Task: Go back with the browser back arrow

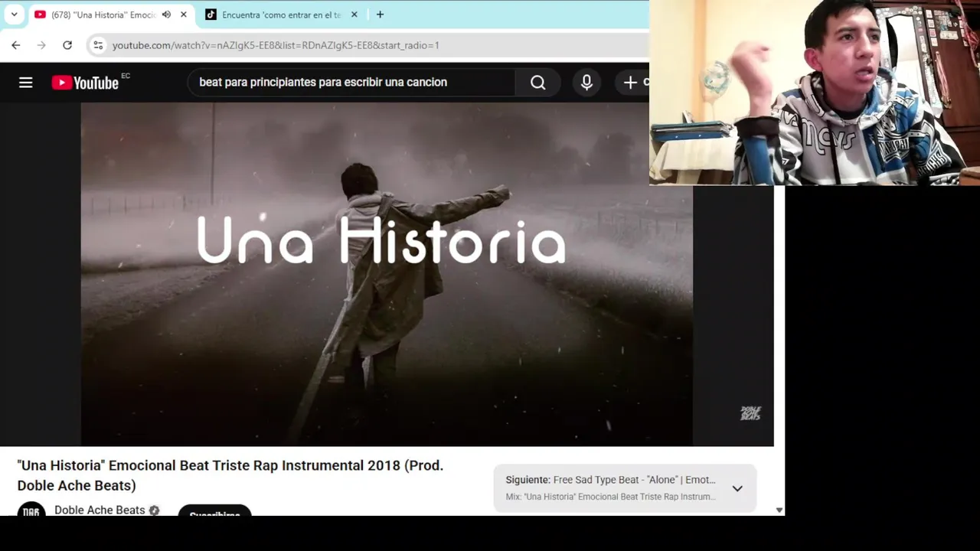Action: pos(16,45)
